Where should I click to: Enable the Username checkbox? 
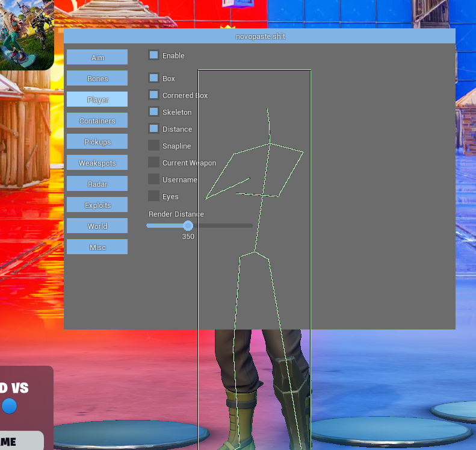154,180
